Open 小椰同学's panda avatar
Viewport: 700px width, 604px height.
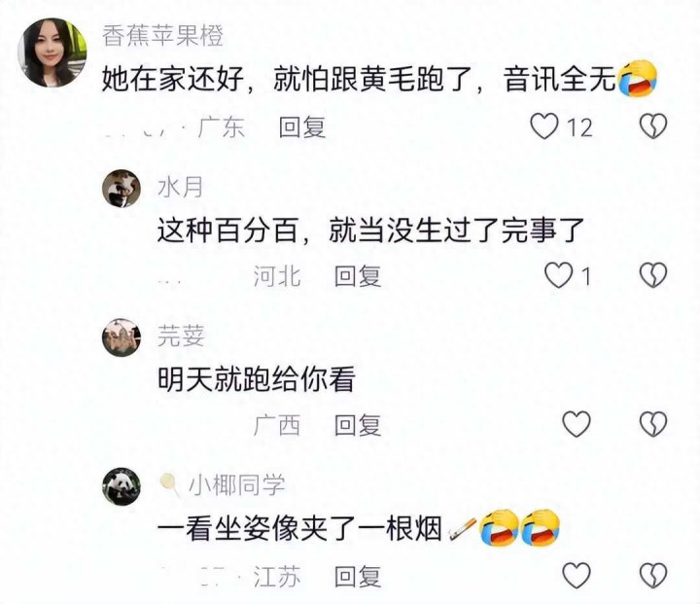[x=122, y=486]
